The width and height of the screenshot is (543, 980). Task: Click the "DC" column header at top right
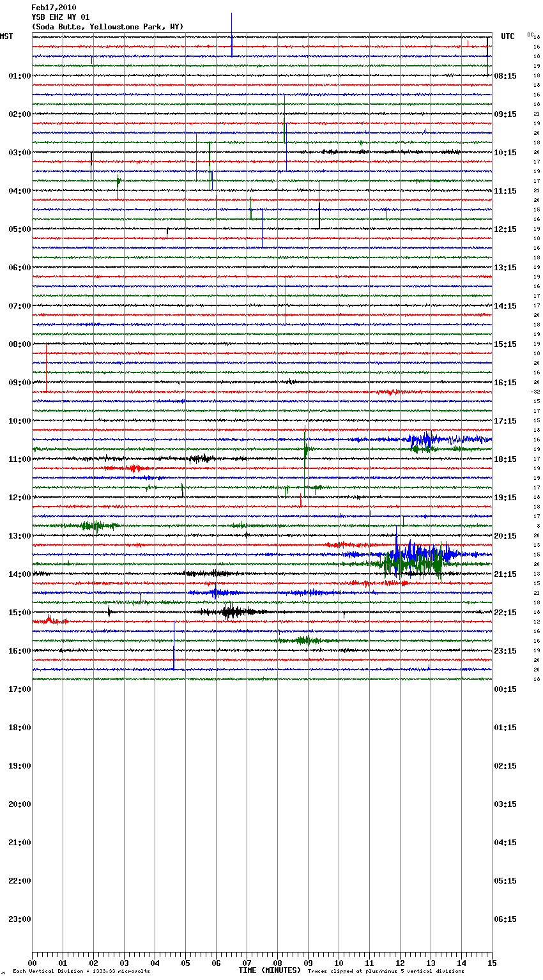point(530,34)
